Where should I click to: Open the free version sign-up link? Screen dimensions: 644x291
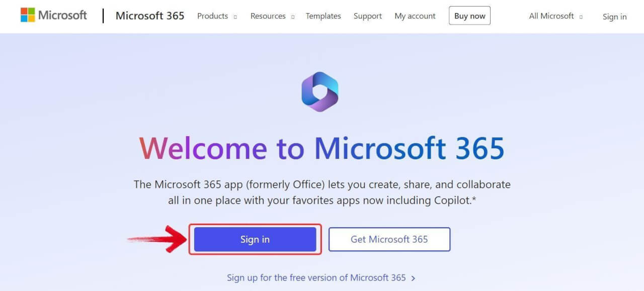pos(316,277)
